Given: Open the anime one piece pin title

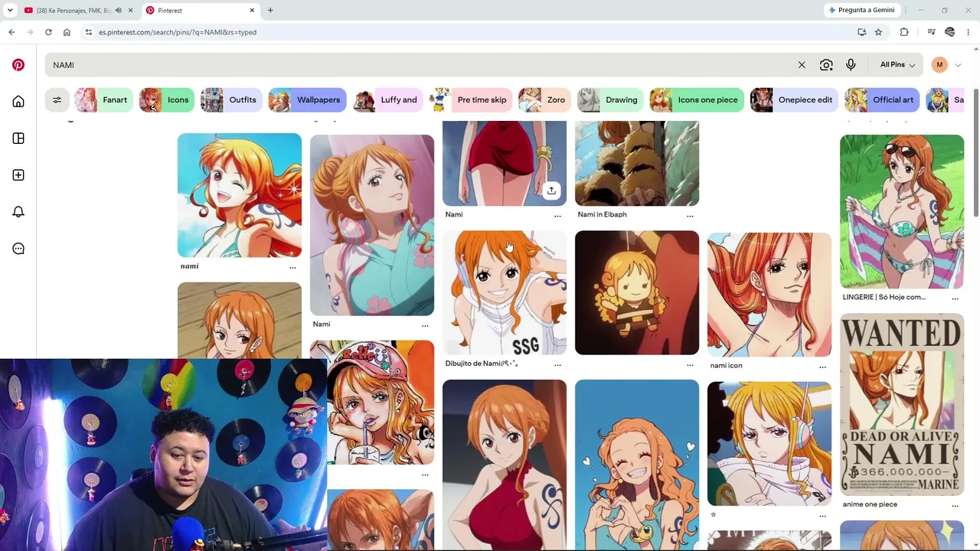Looking at the screenshot, I should (870, 504).
